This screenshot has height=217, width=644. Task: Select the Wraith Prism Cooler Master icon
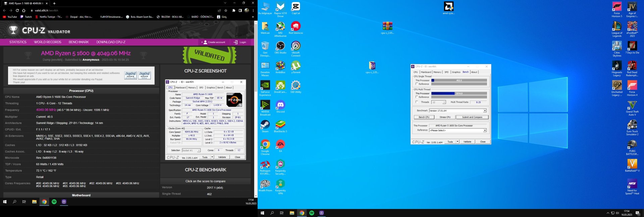265,186
